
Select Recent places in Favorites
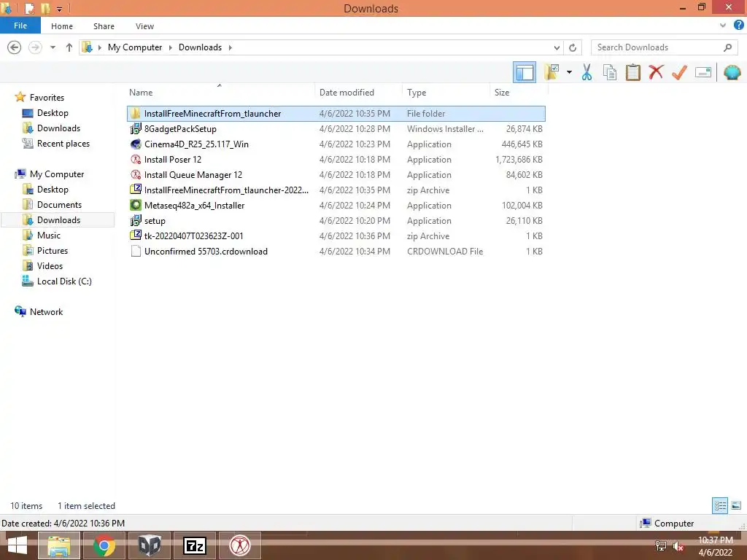[63, 144]
